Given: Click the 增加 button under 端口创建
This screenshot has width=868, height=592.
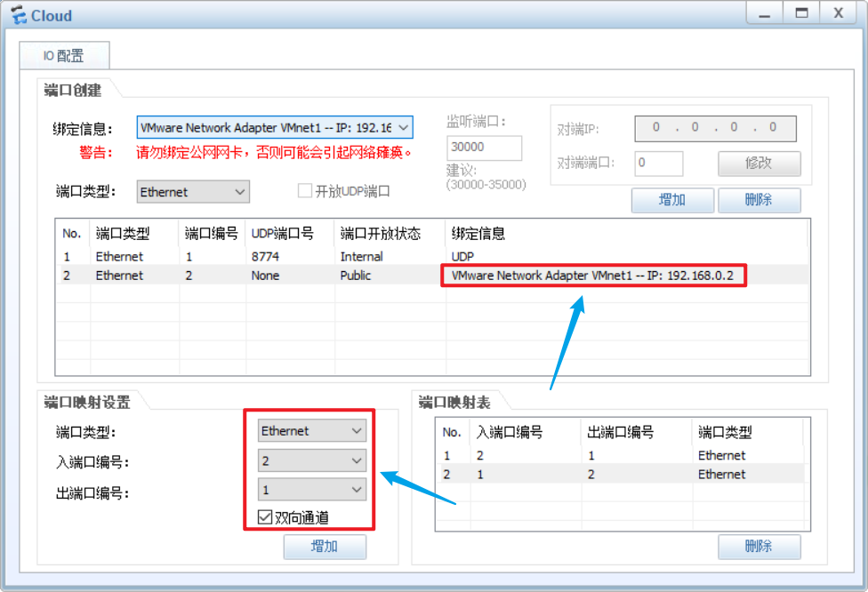Looking at the screenshot, I should tap(672, 200).
